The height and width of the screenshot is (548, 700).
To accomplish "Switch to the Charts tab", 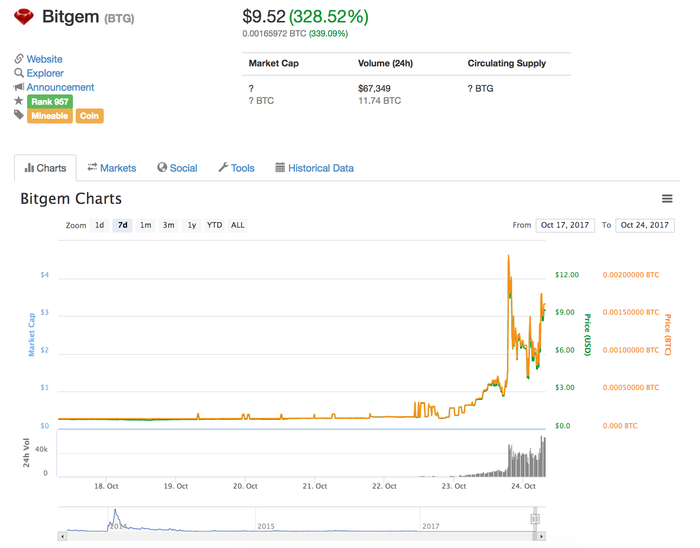I will [x=45, y=168].
